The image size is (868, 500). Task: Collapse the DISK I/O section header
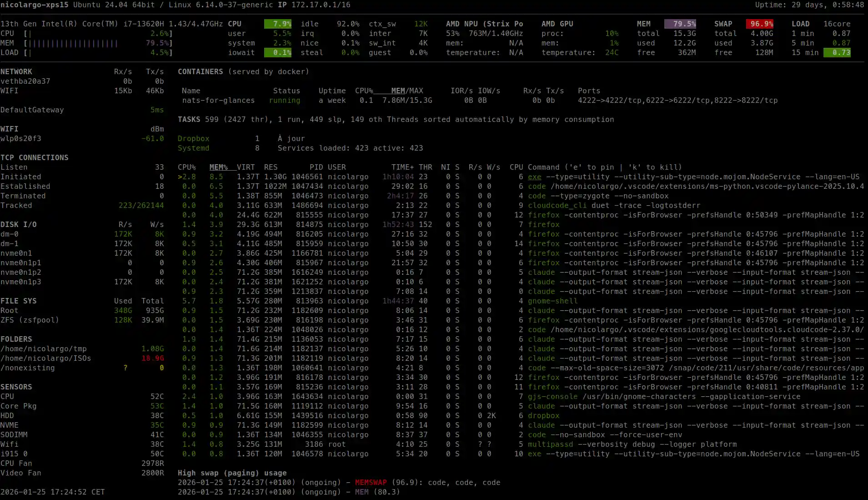point(19,224)
